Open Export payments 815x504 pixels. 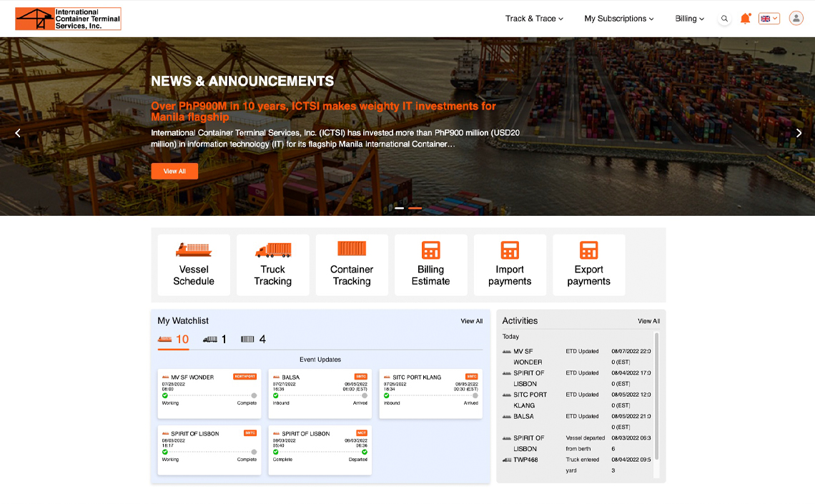(588, 264)
